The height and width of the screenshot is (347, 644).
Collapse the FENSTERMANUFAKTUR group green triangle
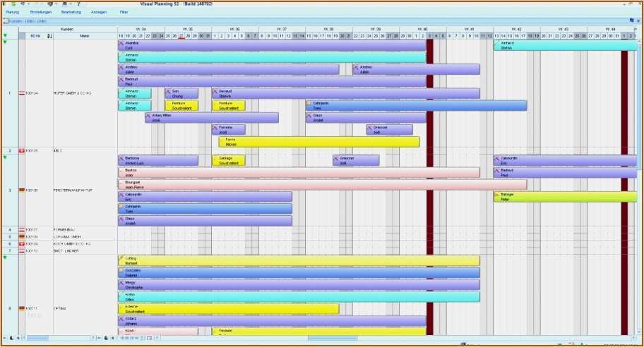click(x=5, y=157)
